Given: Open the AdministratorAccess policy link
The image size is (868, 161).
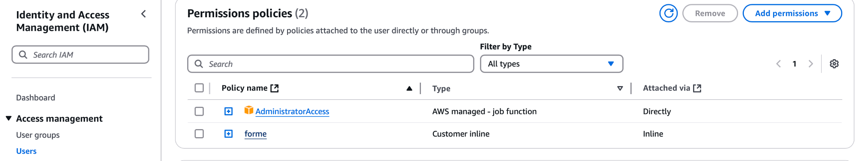Looking at the screenshot, I should click(x=292, y=111).
